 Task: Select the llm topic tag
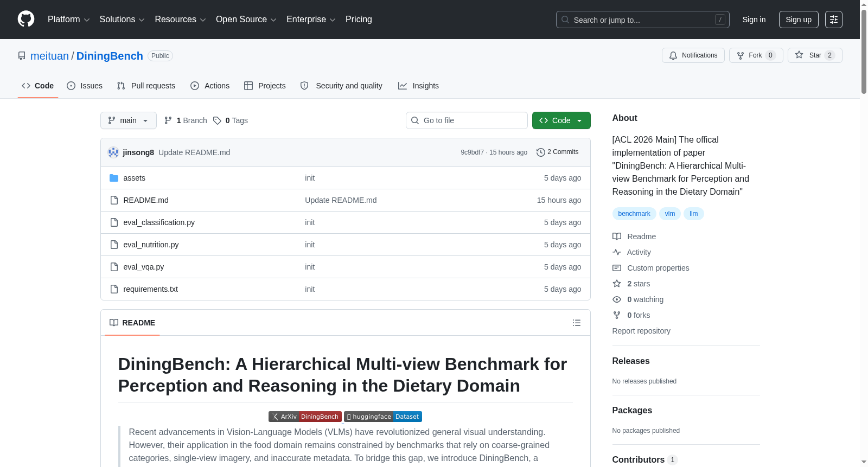click(694, 214)
